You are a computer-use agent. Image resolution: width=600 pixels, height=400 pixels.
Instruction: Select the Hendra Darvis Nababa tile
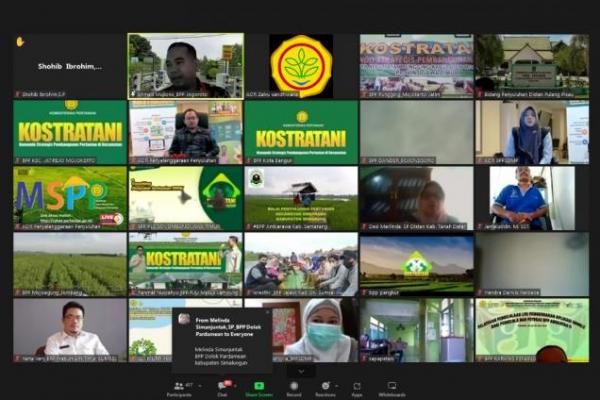pyautogui.click(x=532, y=263)
